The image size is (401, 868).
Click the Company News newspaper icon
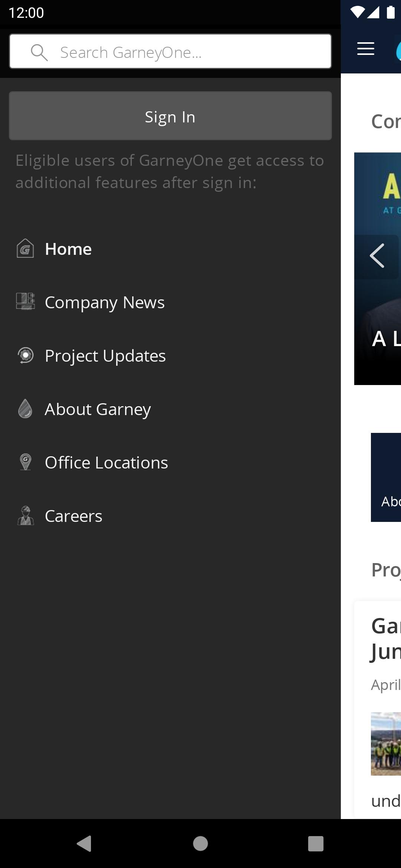coord(25,301)
